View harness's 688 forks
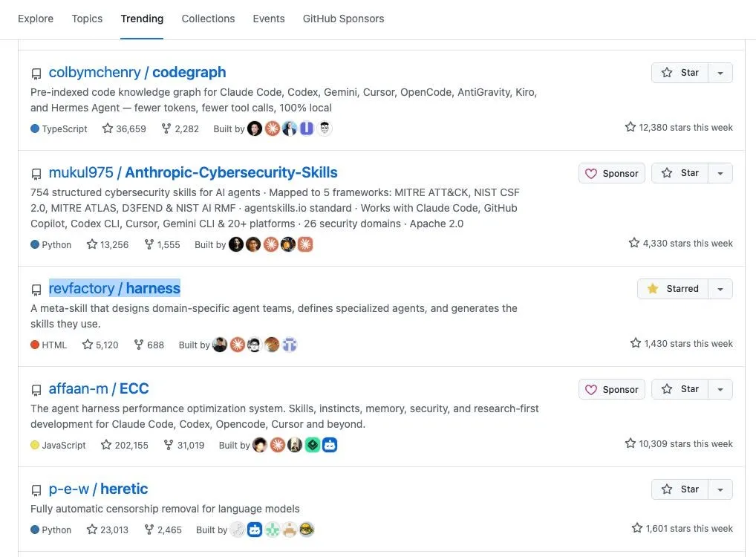Image resolution: width=756 pixels, height=557 pixels. point(149,345)
